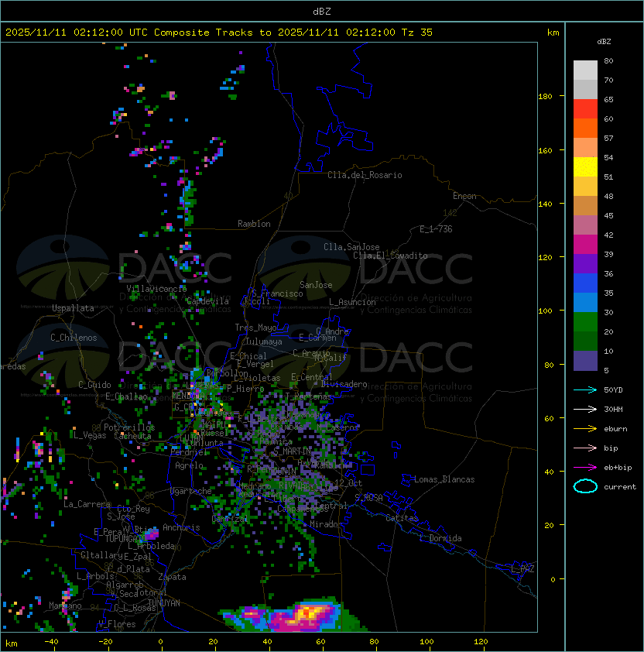Click the 'Catitas' place label
Viewport: 644px width, 652px height.
tap(402, 518)
